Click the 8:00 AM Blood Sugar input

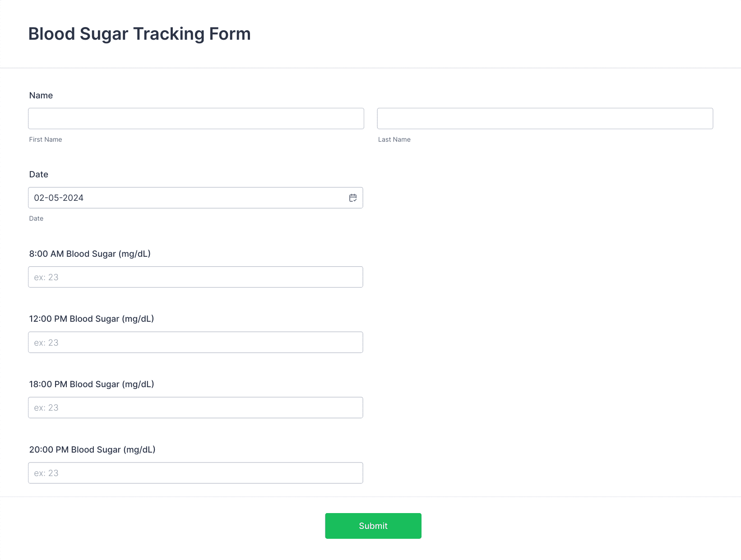click(x=195, y=277)
